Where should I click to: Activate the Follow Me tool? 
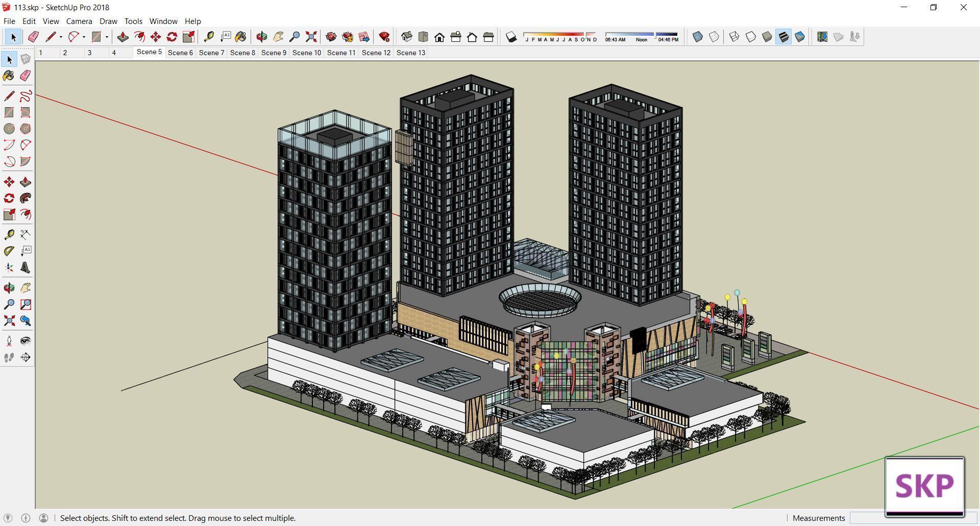26,198
